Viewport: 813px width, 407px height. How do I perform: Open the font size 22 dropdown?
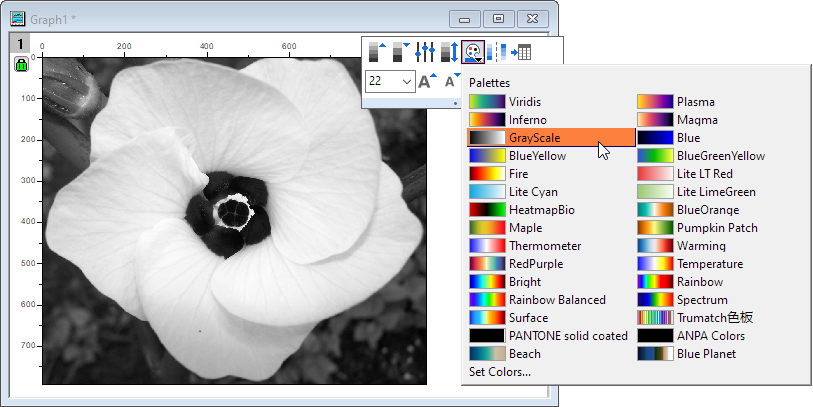(407, 81)
